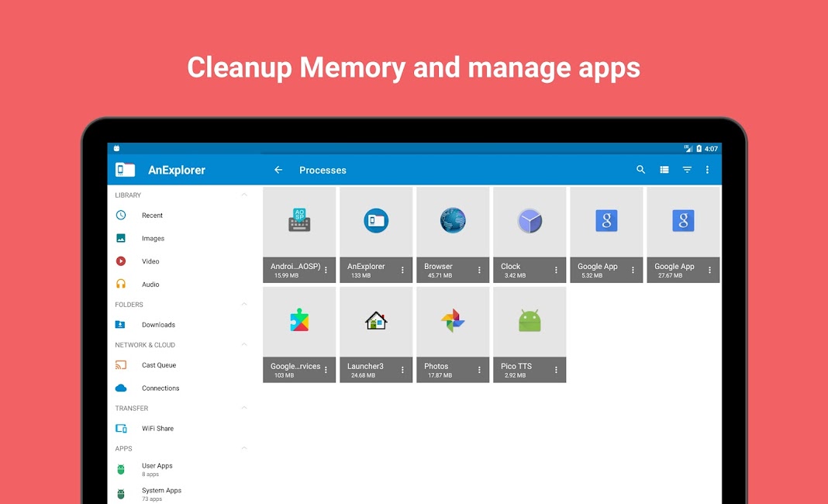This screenshot has width=828, height=504.
Task: Select the Pico TTS android icon
Action: coord(530,321)
